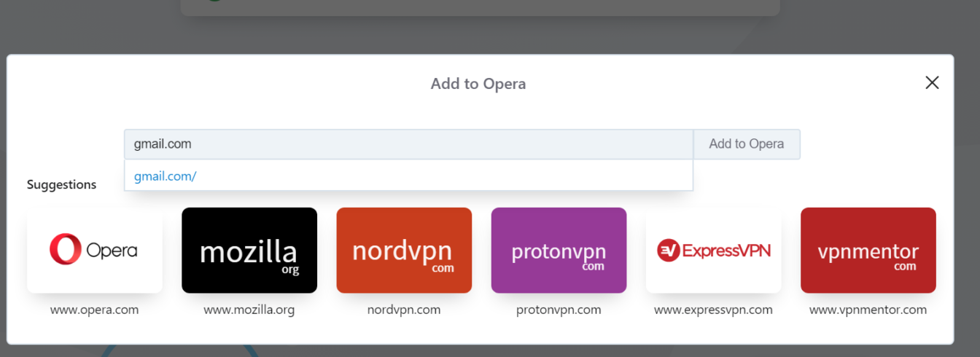This screenshot has height=357, width=980.
Task: Select the gmail.com/ autocomplete suggestion
Action: tap(166, 176)
